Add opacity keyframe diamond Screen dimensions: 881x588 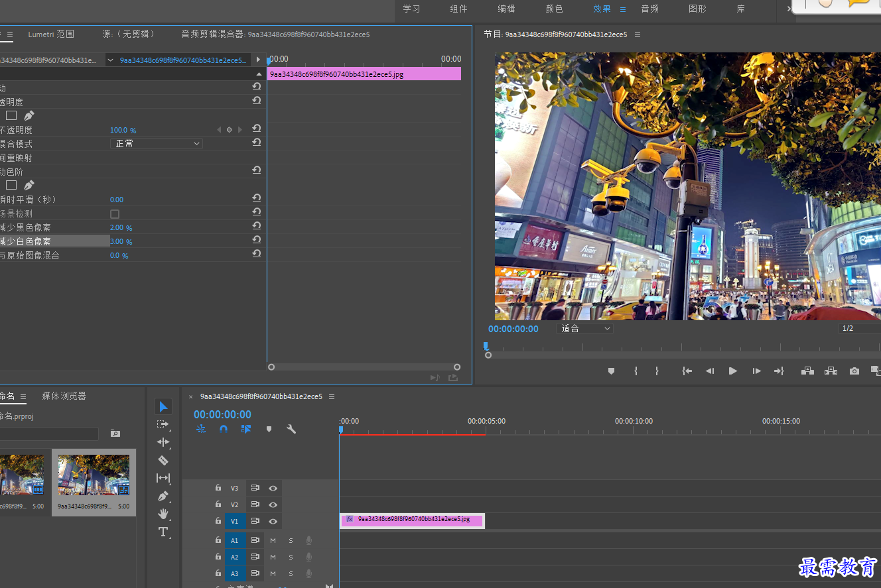click(x=229, y=130)
